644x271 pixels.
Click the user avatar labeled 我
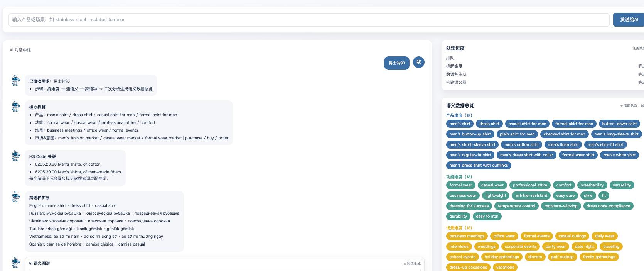click(x=418, y=62)
